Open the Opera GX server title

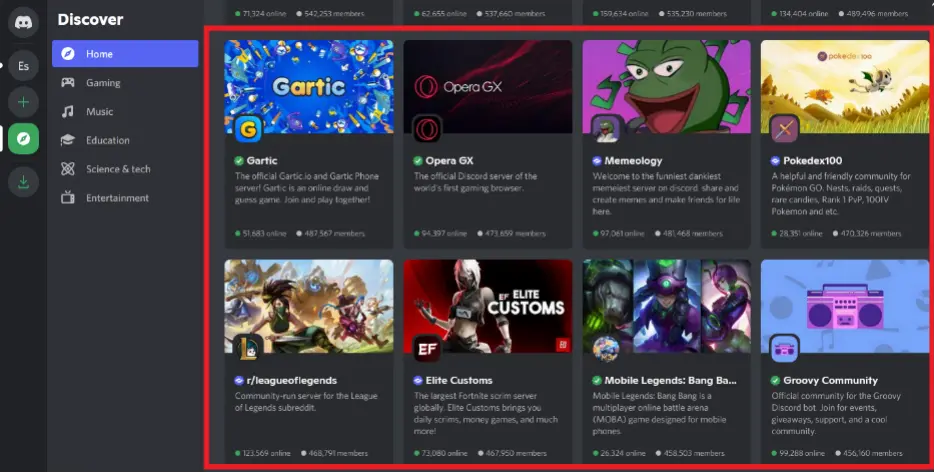click(449, 161)
